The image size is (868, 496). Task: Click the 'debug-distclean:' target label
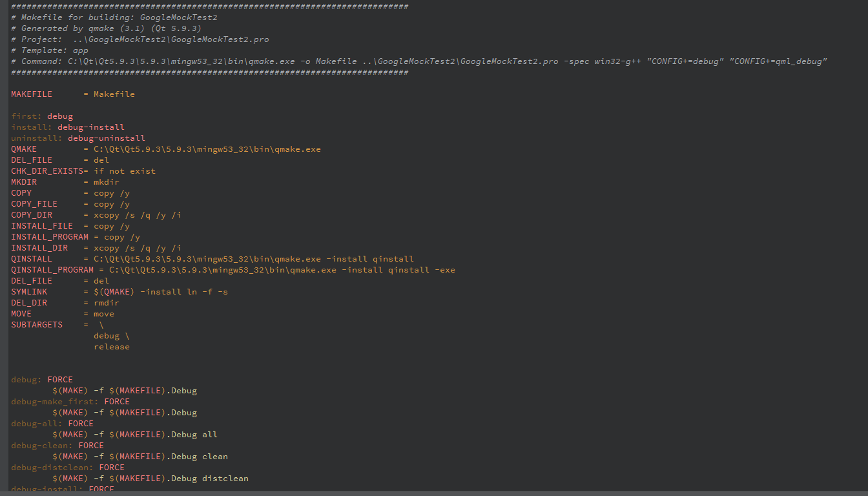pyautogui.click(x=52, y=468)
